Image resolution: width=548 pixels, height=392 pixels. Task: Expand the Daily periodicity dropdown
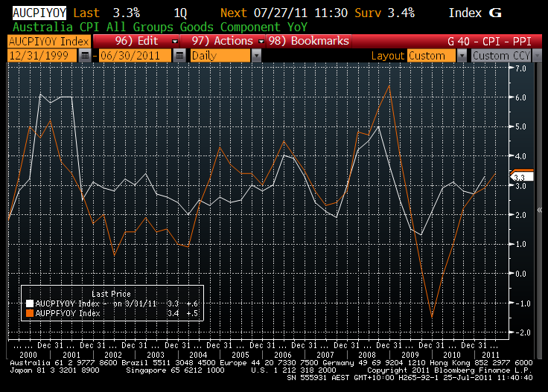point(256,56)
